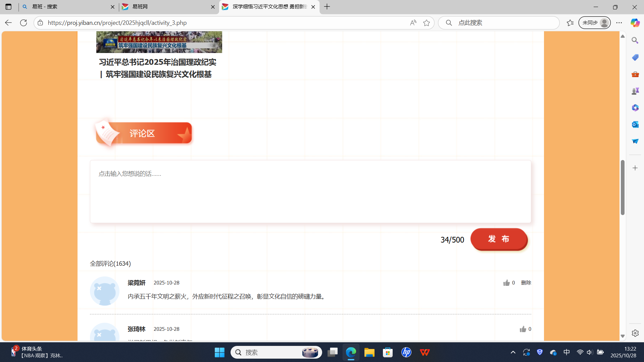This screenshot has height=362, width=644.
Task: Switch to the 易班网 tab
Action: [x=168, y=7]
